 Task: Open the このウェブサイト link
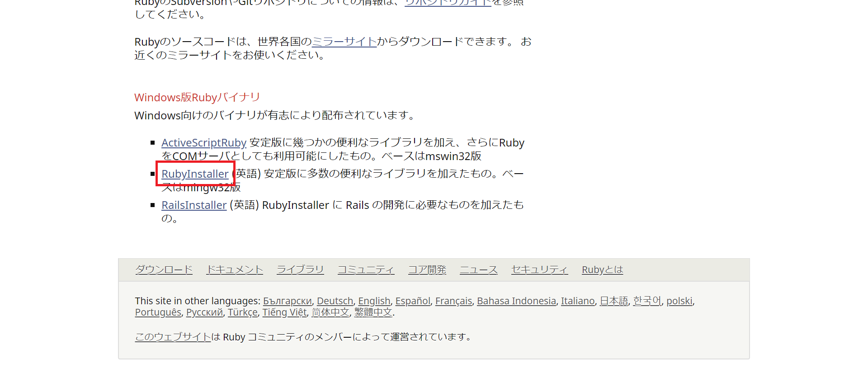click(x=173, y=337)
